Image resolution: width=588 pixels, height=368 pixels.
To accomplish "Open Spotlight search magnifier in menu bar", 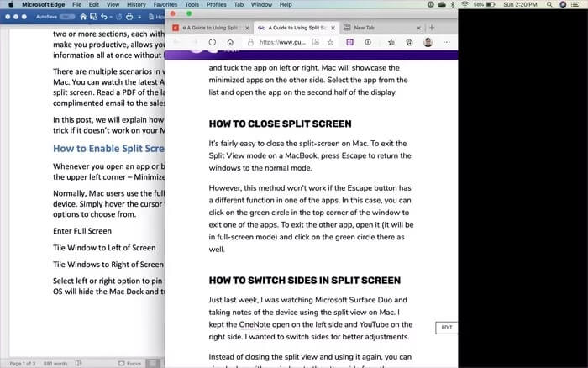I will (x=549, y=4).
